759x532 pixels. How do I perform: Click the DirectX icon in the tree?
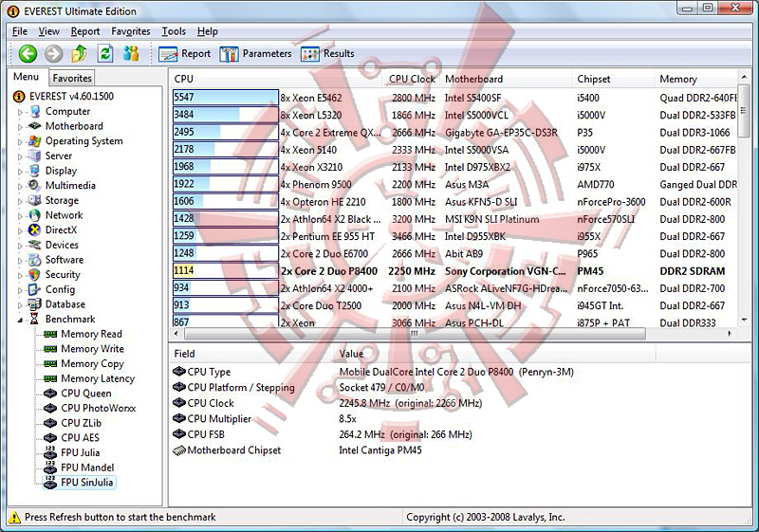tap(34, 230)
